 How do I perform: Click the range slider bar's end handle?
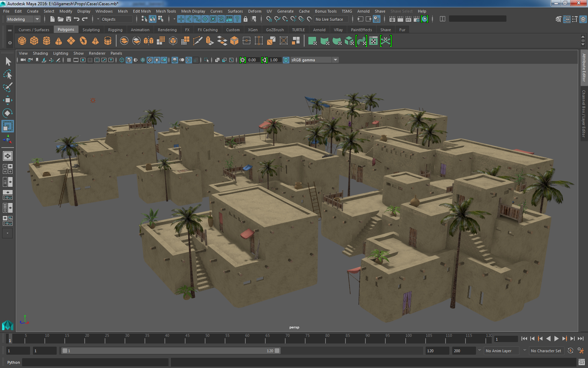[x=277, y=351]
